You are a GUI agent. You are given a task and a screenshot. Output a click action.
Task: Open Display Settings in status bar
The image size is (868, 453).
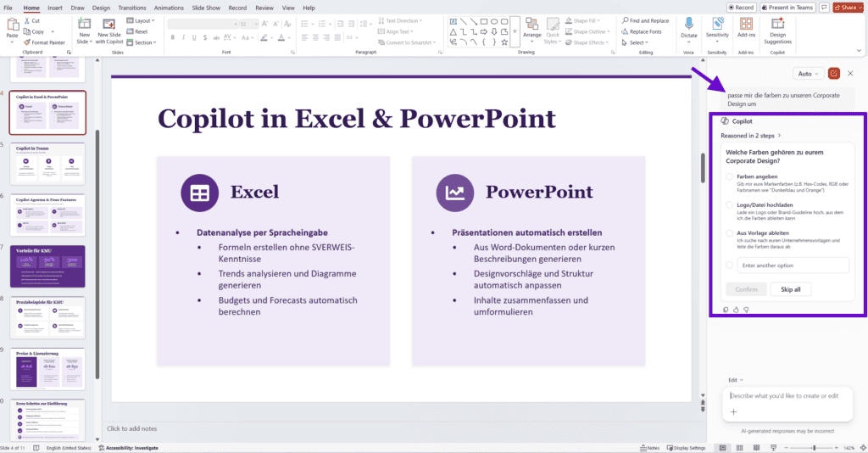(x=686, y=447)
